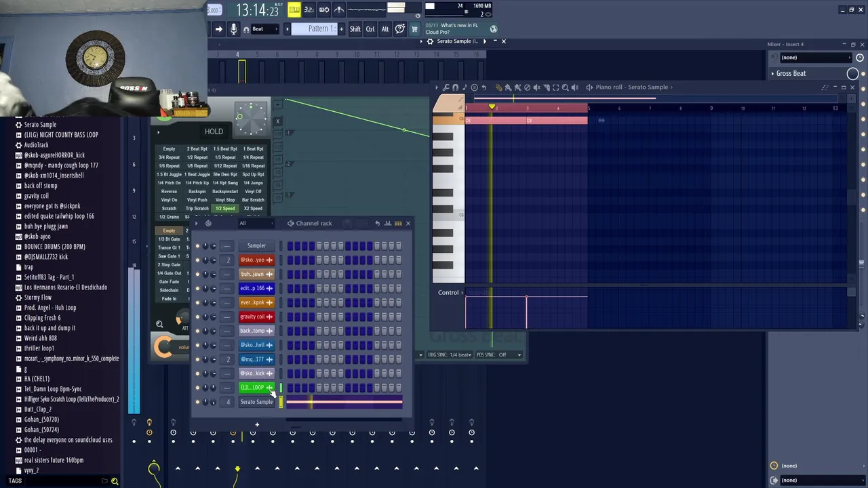Screen dimensions: 868x488
Task: Select 1/2 Speed Gross Beat preset
Action: 224,209
